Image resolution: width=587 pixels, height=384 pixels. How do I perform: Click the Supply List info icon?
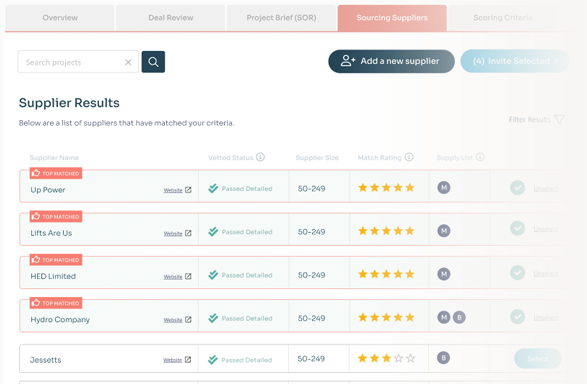(x=480, y=157)
